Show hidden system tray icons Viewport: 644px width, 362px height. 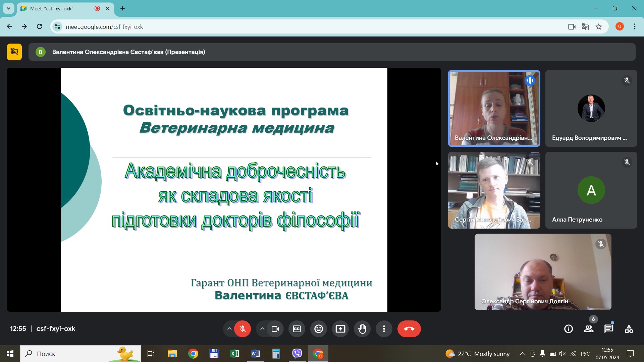(522, 354)
